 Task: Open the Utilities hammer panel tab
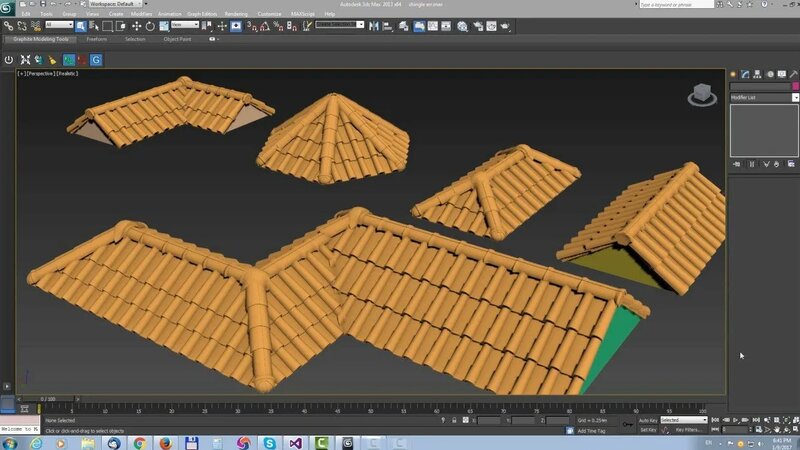click(794, 74)
